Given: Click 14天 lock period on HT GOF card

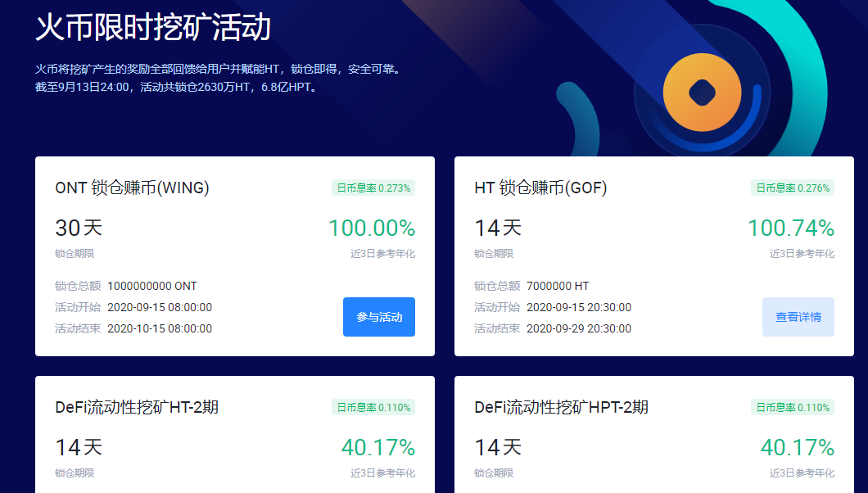Looking at the screenshot, I should (x=498, y=228).
